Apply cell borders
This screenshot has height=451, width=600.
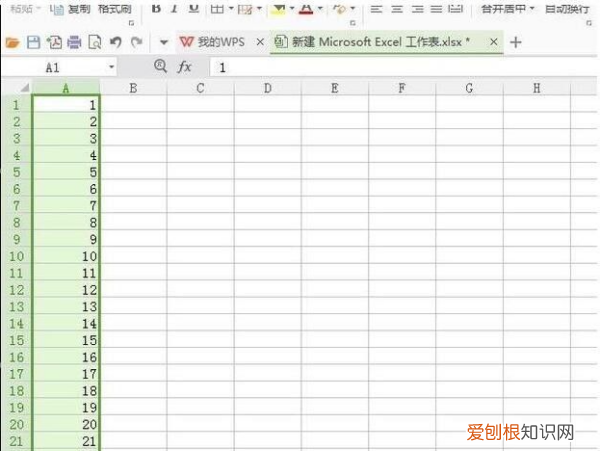tap(217, 8)
